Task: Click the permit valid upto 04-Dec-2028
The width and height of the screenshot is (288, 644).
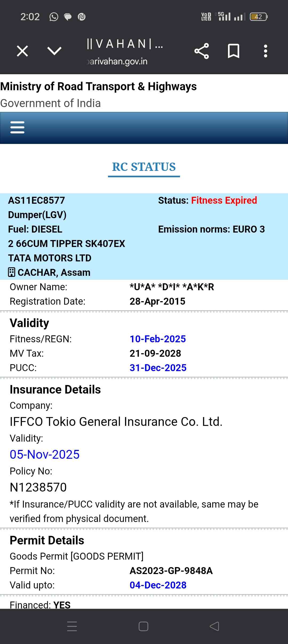Action: click(158, 585)
